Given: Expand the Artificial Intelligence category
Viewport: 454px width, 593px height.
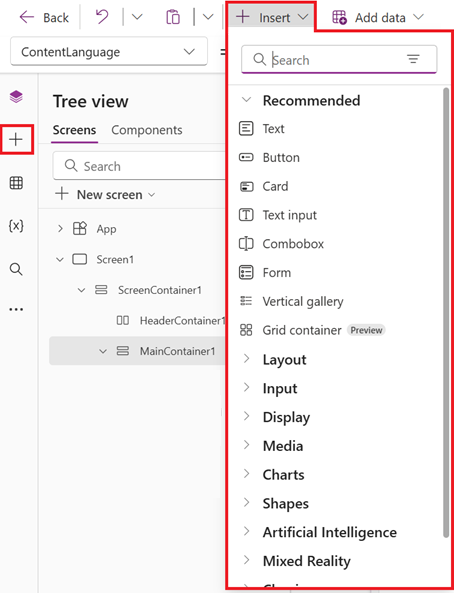Looking at the screenshot, I should point(246,531).
